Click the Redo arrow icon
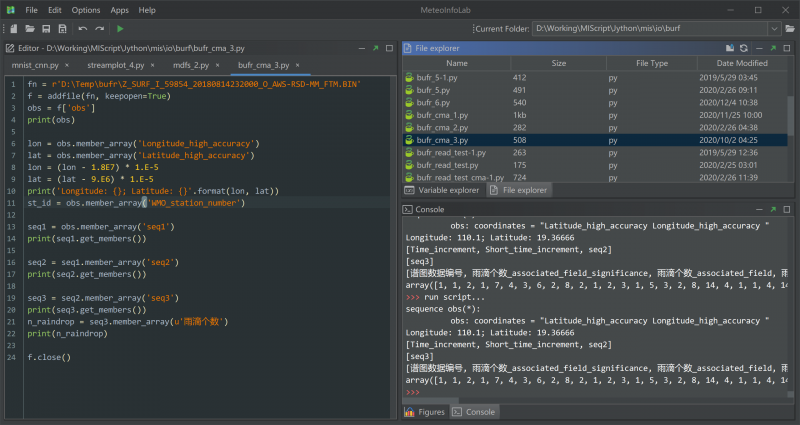This screenshot has height=425, width=800. 100,29
